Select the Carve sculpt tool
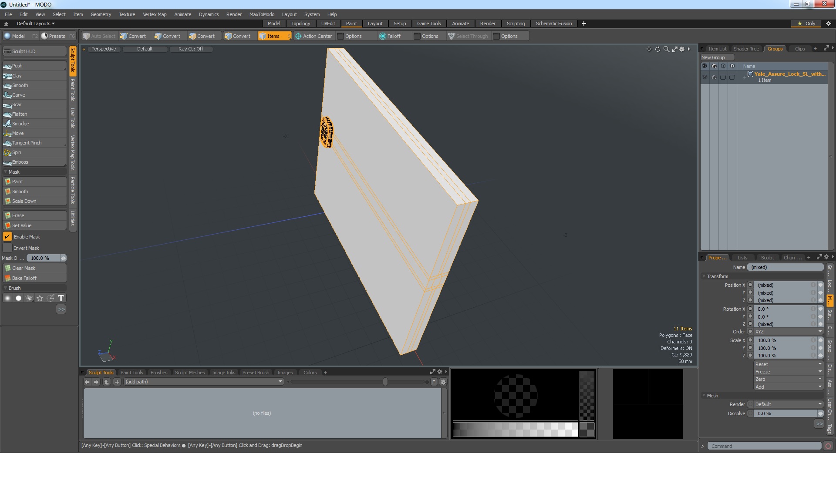The width and height of the screenshot is (836, 504). pyautogui.click(x=18, y=95)
